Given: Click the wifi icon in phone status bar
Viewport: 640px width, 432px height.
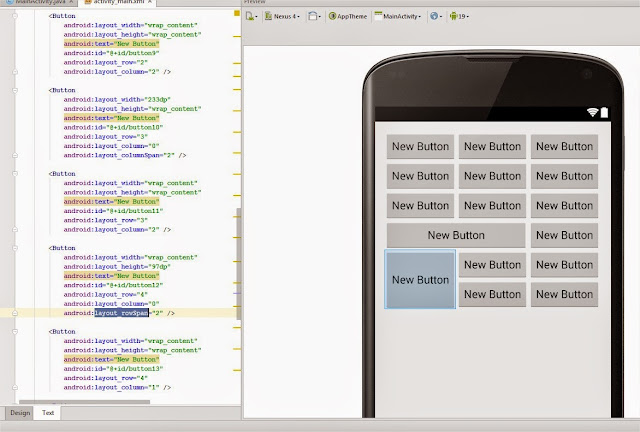Looking at the screenshot, I should 592,112.
